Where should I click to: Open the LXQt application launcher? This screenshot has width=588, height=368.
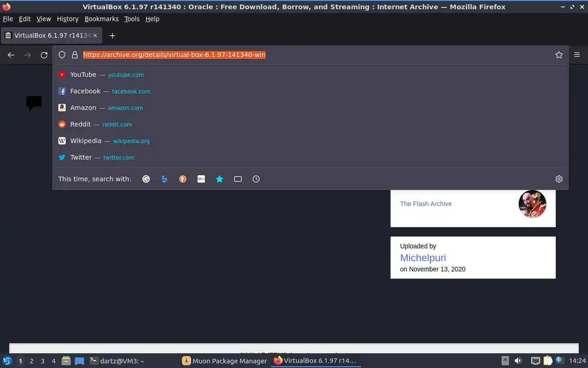point(7,361)
